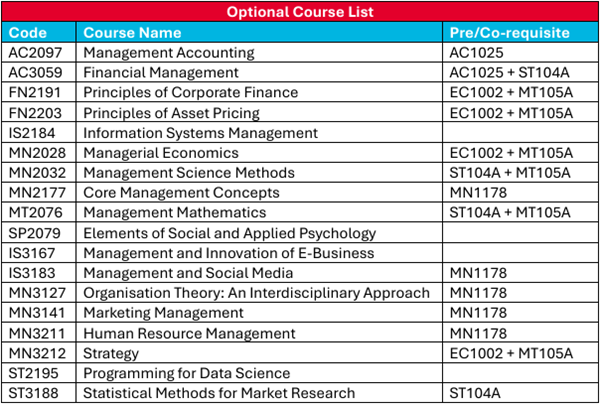Click the Pre/Co-requisite column header
Viewport: 600px width, 404px height.
pos(510,32)
